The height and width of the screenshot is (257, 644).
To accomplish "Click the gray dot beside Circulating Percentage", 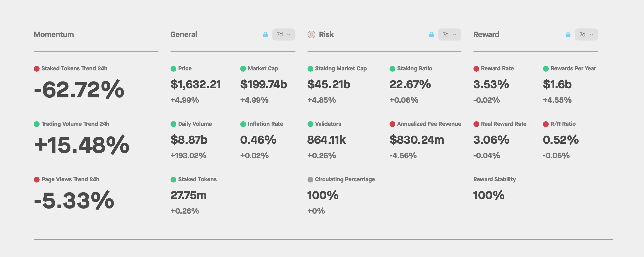I will (x=310, y=180).
